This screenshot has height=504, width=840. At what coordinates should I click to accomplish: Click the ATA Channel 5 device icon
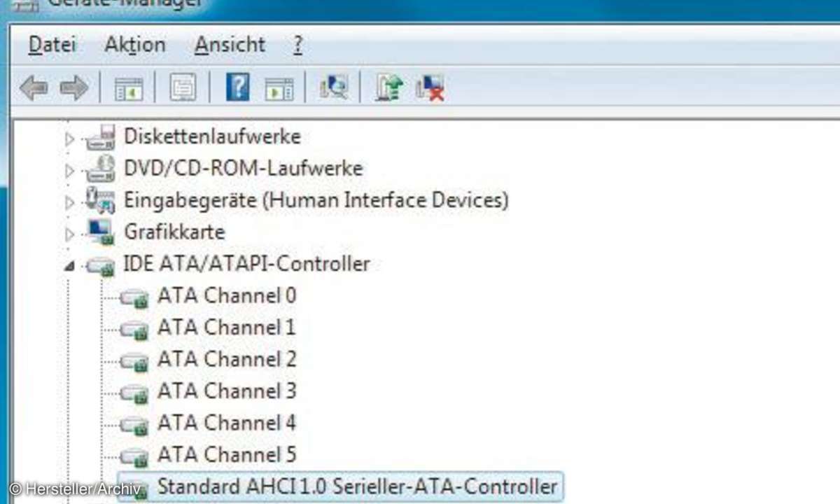coord(134,458)
